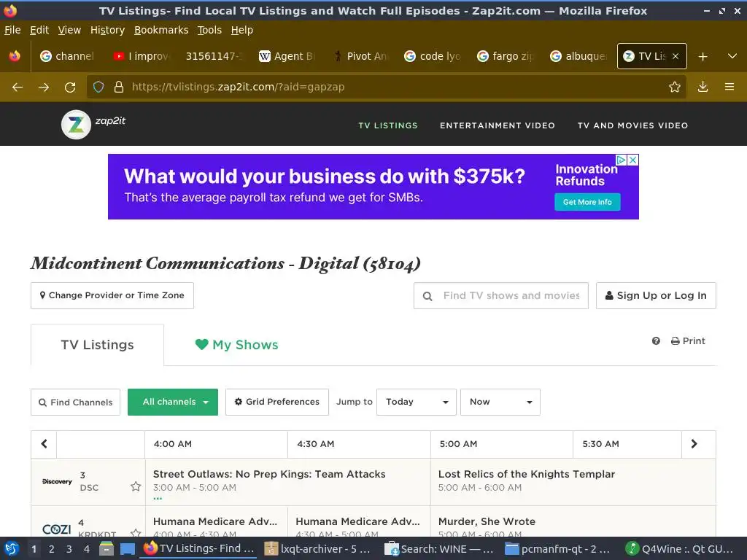
Task: Switch to the code lyo tab
Action: (433, 56)
